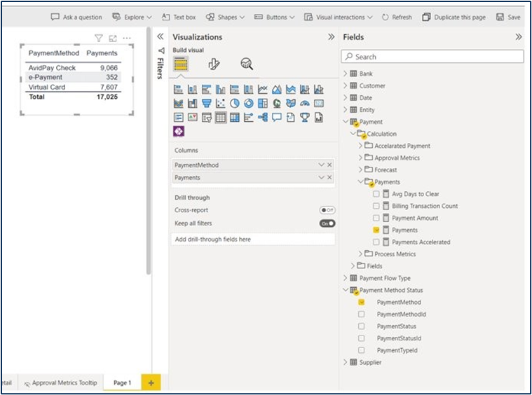Select the slicer visual
Image resolution: width=532 pixels, height=395 pixels.
tap(206, 118)
